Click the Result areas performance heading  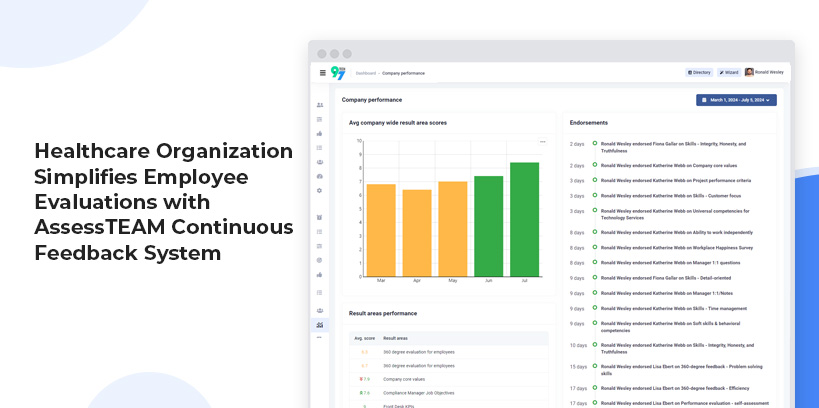383,313
